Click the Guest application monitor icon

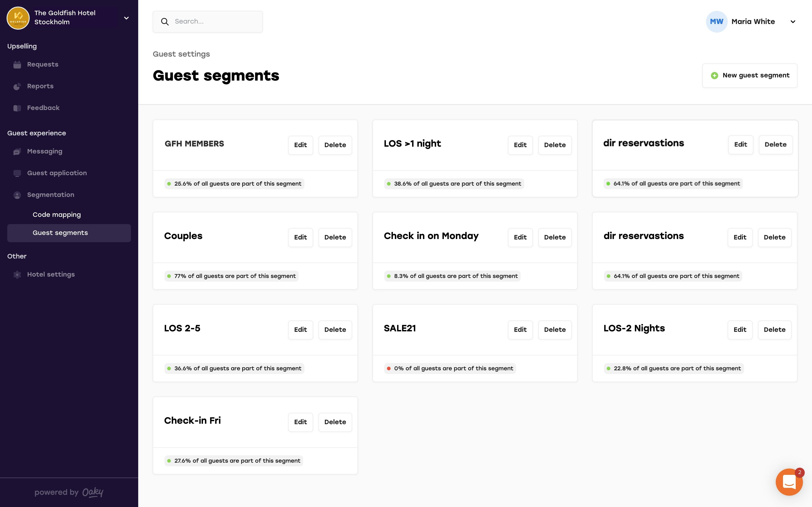17,173
